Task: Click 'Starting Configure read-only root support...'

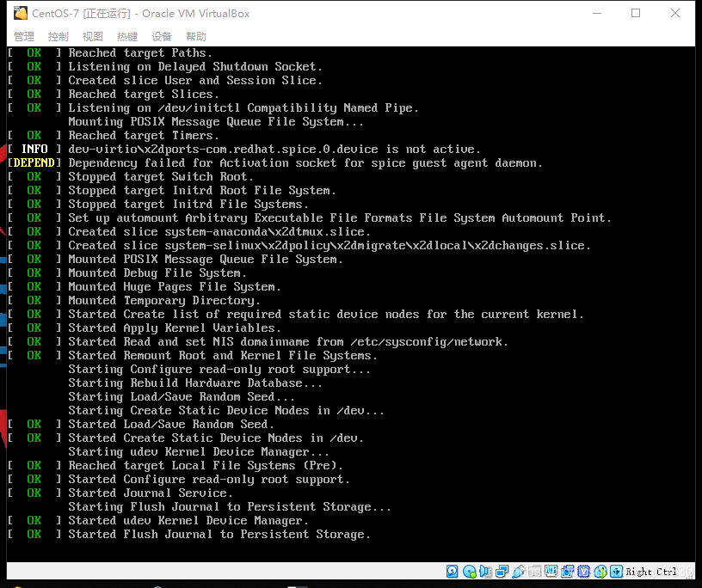Action: click(x=219, y=370)
